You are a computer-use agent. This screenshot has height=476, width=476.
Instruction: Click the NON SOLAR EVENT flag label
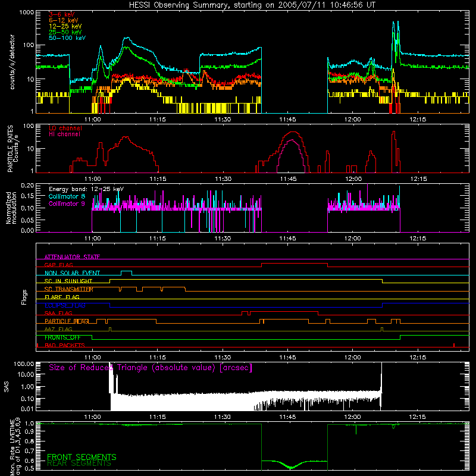pos(72,273)
